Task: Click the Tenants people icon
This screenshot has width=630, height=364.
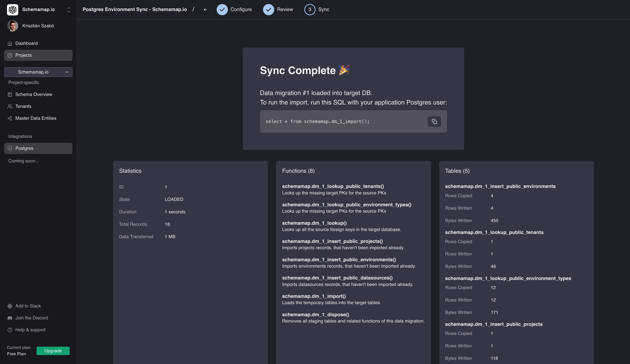Action: pyautogui.click(x=10, y=107)
